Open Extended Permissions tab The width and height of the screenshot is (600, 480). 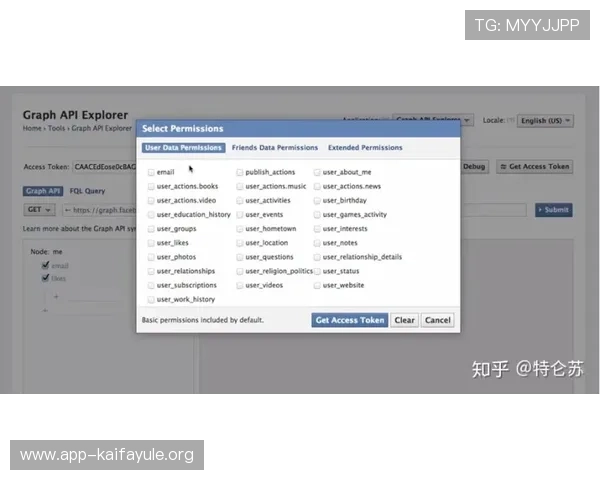point(365,148)
